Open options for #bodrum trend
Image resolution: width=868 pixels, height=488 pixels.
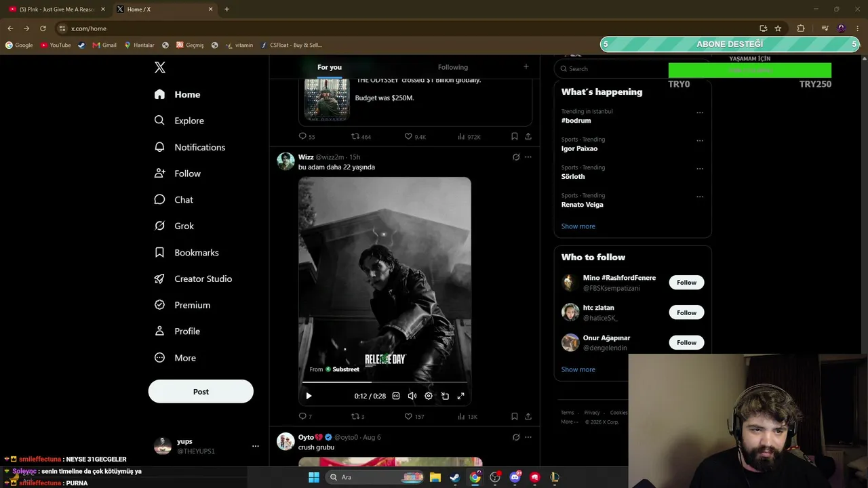pyautogui.click(x=700, y=113)
